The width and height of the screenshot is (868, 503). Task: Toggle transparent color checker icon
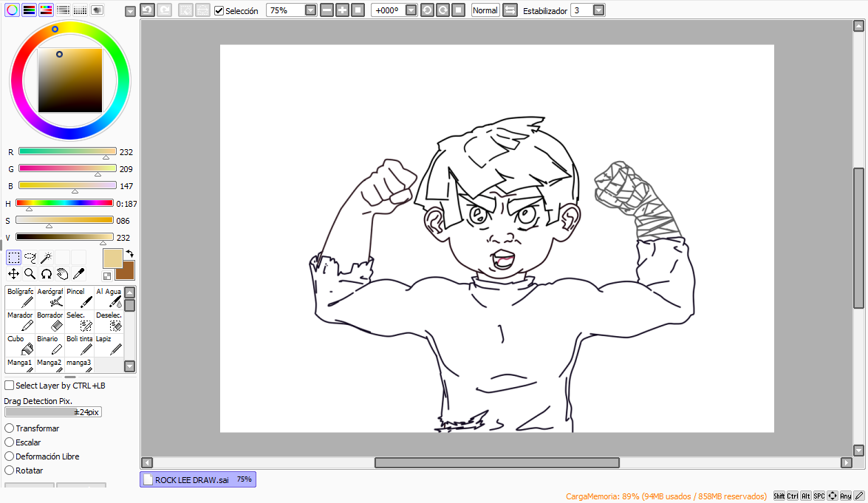coord(107,276)
